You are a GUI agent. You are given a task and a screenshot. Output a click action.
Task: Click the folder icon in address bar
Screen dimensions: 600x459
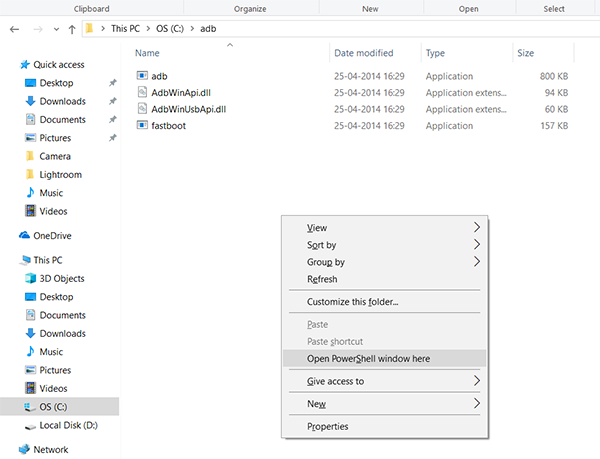tap(90, 28)
